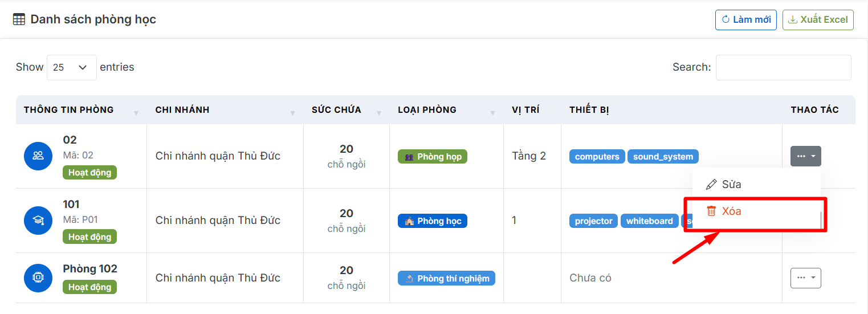Viewport: 868px width, 314px height.
Task: Open actions dropdown for room 02
Action: click(805, 156)
